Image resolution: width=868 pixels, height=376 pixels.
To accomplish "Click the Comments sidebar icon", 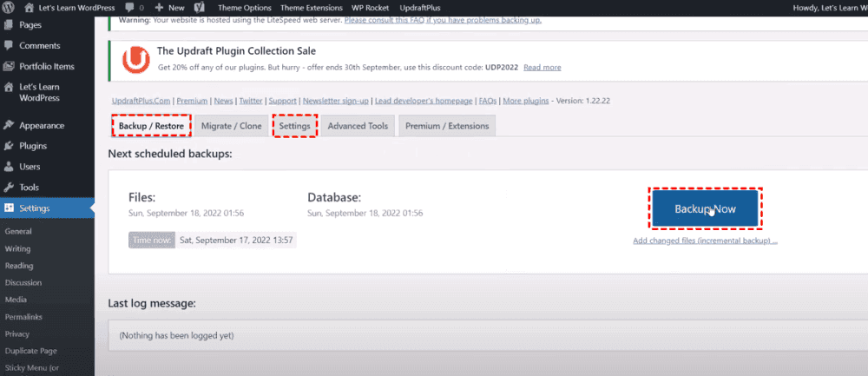I will coord(9,45).
